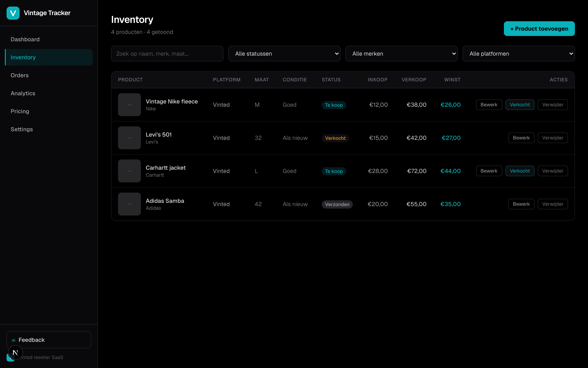Click the €12,00 purchase price
Viewport: 588px width, 368px height.
[x=378, y=105]
